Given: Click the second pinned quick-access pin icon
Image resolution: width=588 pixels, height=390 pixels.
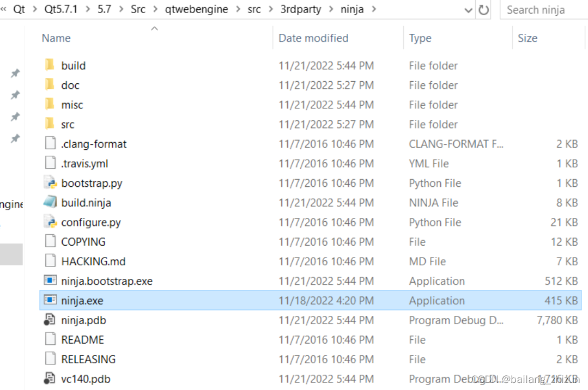Looking at the screenshot, I should [x=15, y=95].
